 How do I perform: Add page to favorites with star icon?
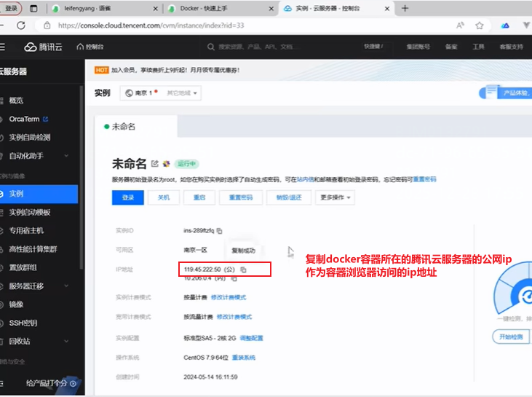[479, 25]
